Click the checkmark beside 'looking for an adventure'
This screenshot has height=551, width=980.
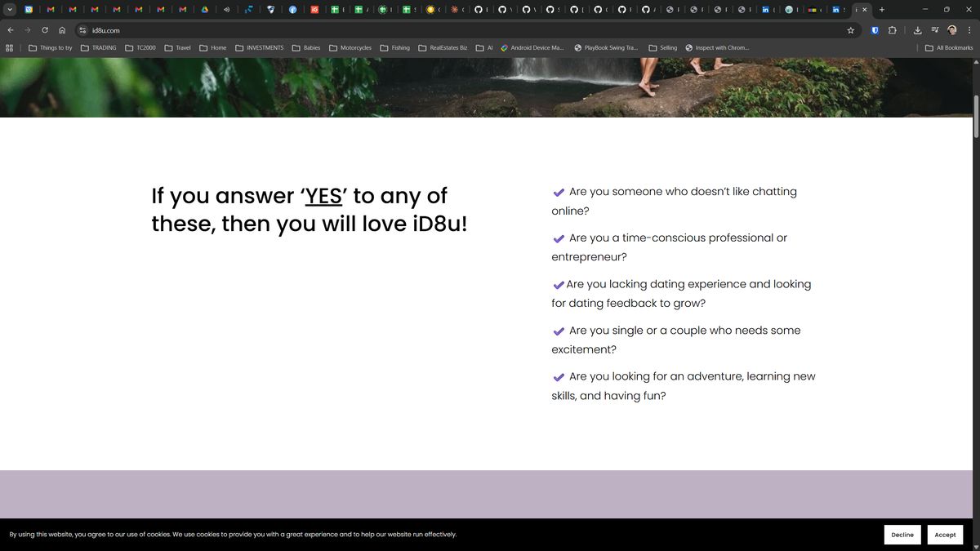pos(559,378)
